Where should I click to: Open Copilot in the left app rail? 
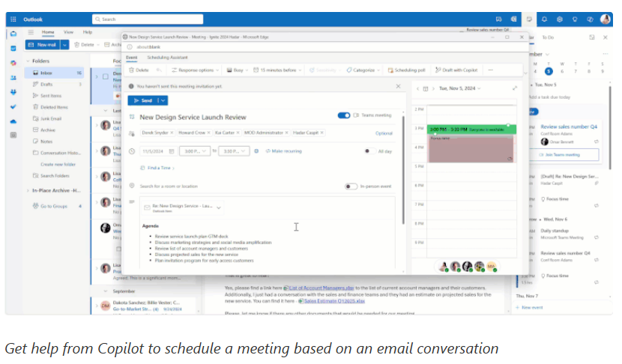click(13, 63)
